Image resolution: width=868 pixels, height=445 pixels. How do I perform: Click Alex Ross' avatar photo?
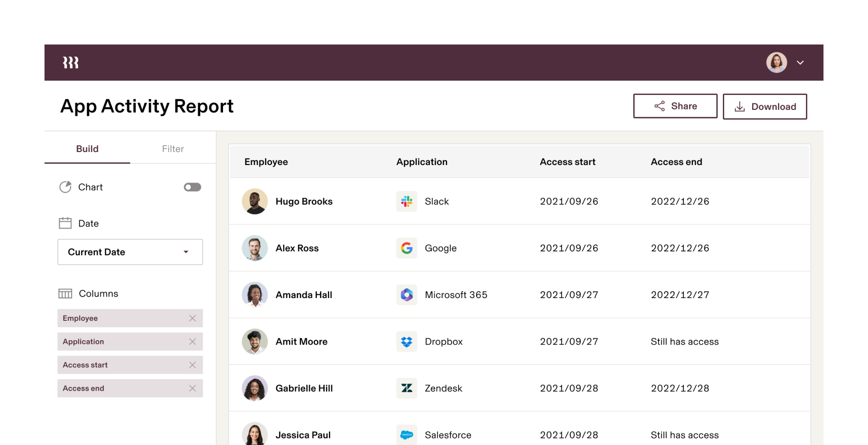255,248
